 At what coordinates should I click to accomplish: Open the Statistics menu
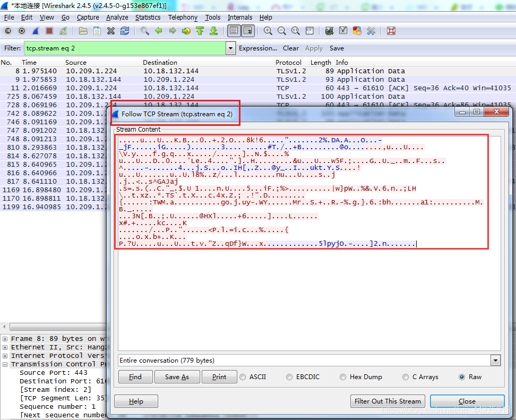[148, 18]
